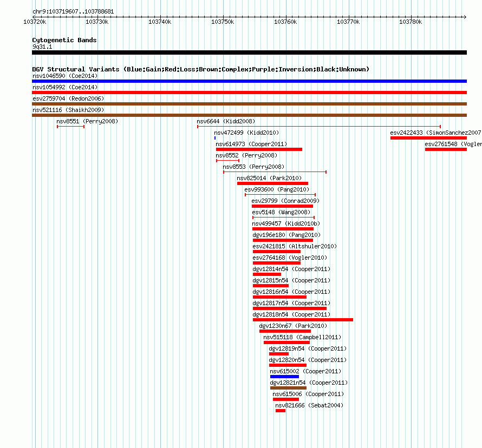482x448 pixels.
Task: Select the red nsv825014 bar
Action: 272,183
